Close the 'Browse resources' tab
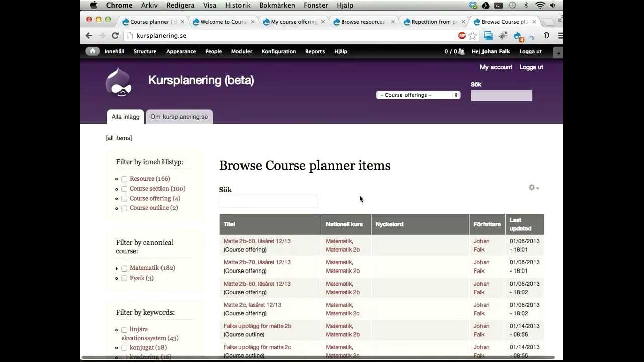The image size is (644, 362). [393, 22]
